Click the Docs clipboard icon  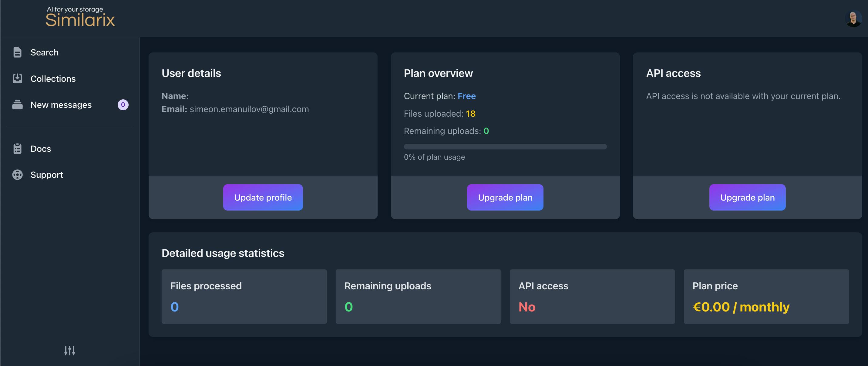coord(17,148)
